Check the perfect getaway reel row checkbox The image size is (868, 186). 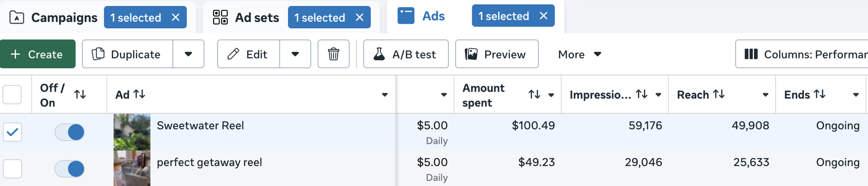click(12, 169)
